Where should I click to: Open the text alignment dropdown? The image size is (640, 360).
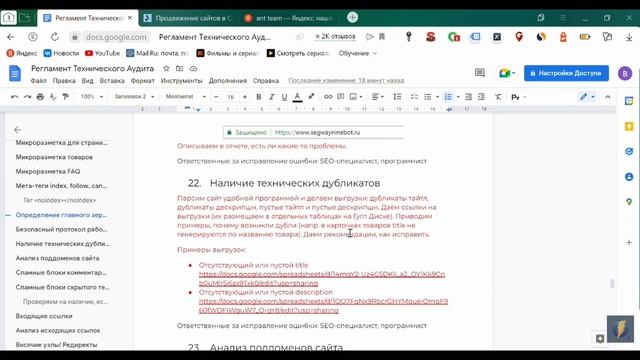pos(378,97)
